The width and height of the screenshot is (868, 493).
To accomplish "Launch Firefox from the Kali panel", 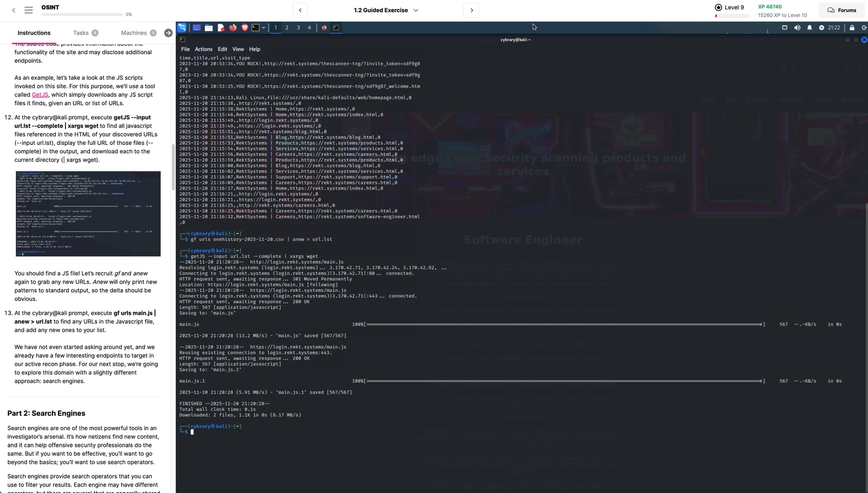I will (233, 28).
